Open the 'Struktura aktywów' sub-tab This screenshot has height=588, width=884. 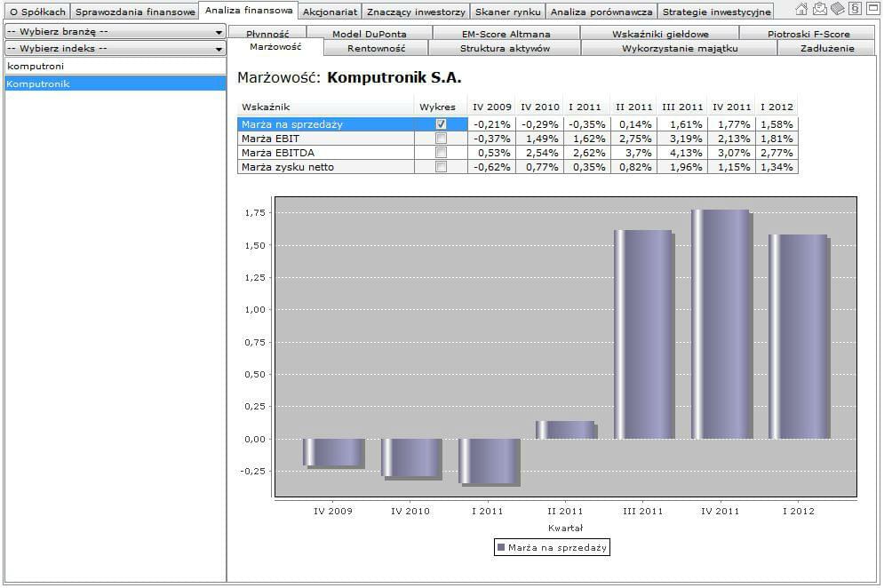click(x=505, y=49)
